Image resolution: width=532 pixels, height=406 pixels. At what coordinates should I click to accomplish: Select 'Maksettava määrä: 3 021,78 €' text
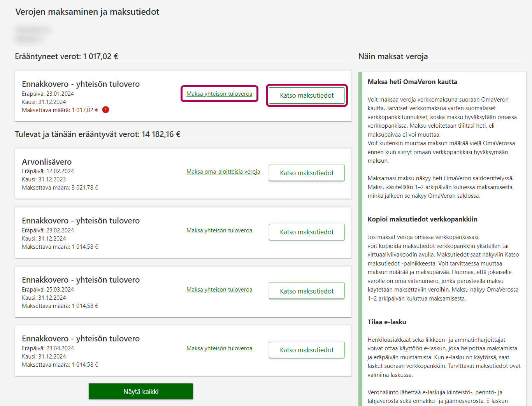[x=60, y=188]
